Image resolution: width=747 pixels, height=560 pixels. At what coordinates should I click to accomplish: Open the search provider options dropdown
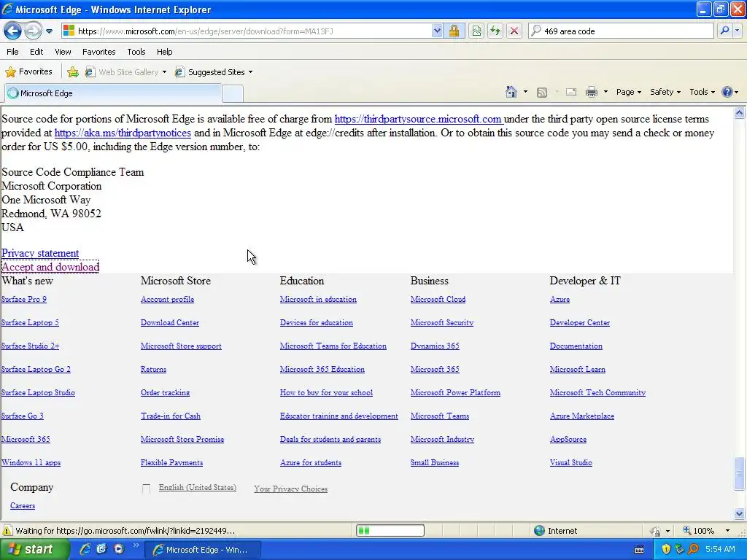pos(738,31)
